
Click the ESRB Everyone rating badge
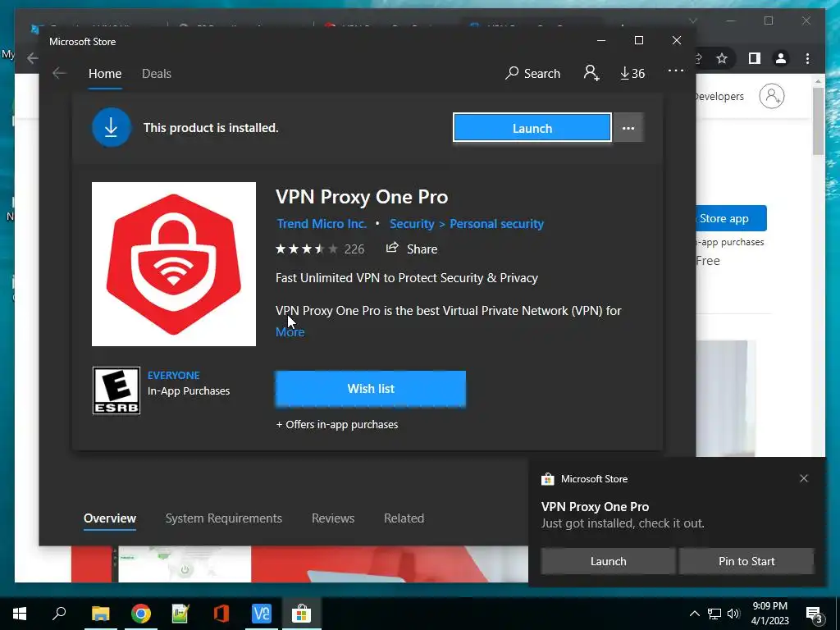pyautogui.click(x=116, y=390)
